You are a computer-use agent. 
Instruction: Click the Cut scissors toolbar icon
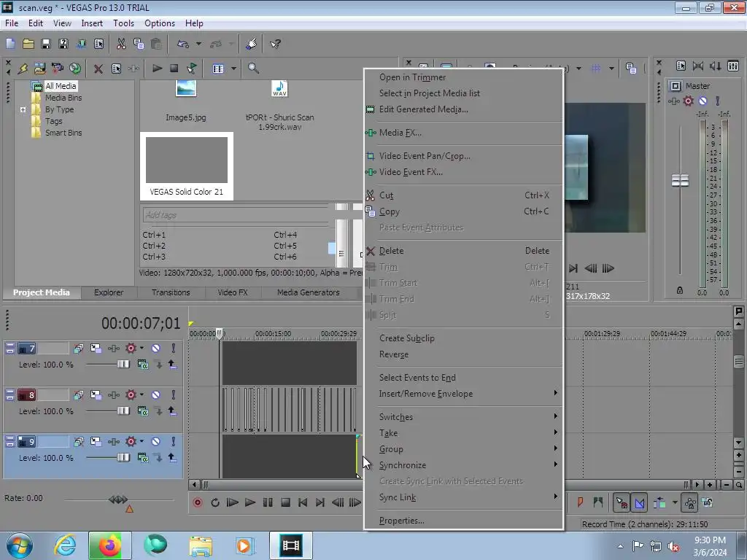[x=121, y=44]
